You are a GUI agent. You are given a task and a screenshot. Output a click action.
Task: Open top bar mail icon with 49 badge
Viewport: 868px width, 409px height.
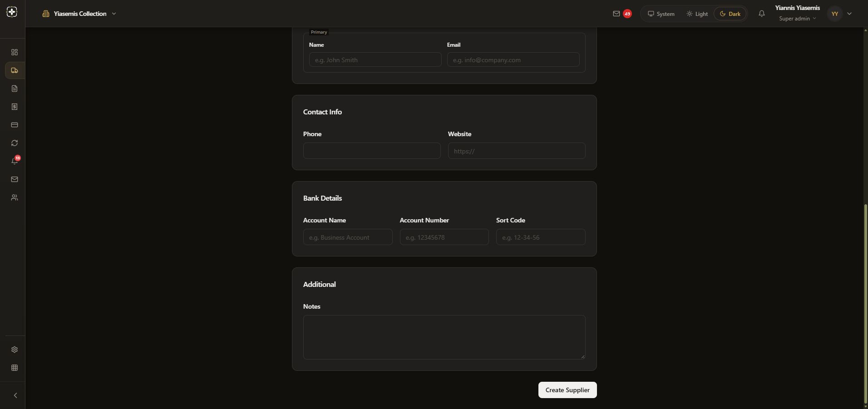click(621, 14)
